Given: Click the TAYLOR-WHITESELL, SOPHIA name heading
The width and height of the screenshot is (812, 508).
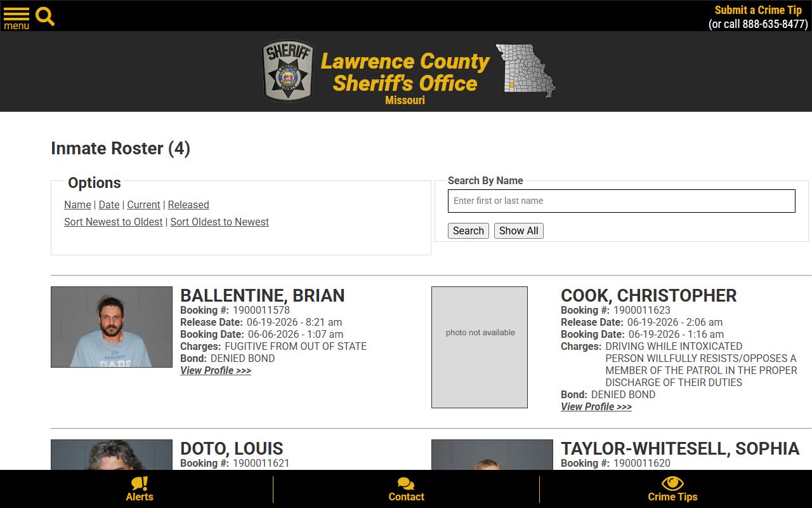Looking at the screenshot, I should tap(680, 448).
